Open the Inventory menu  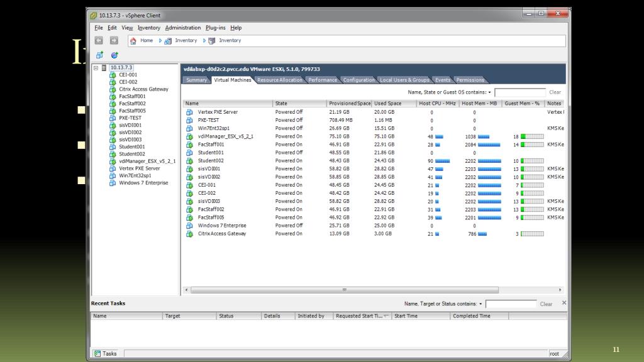(148, 28)
